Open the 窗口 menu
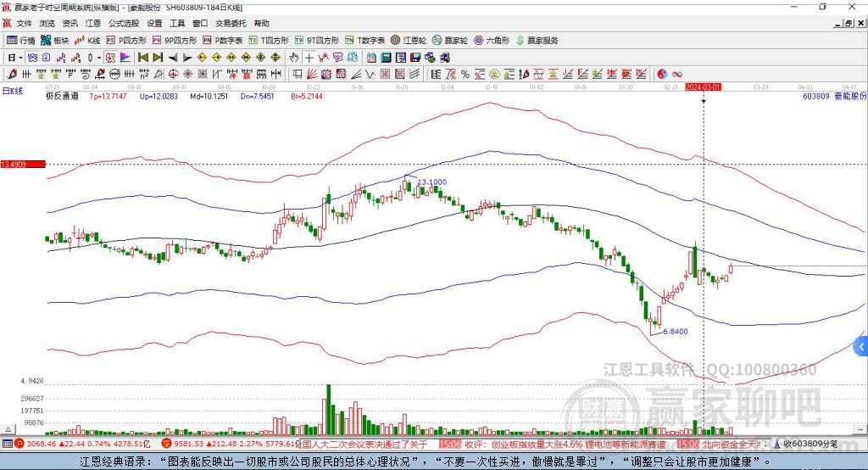This screenshot has height=470, width=868. tap(200, 23)
